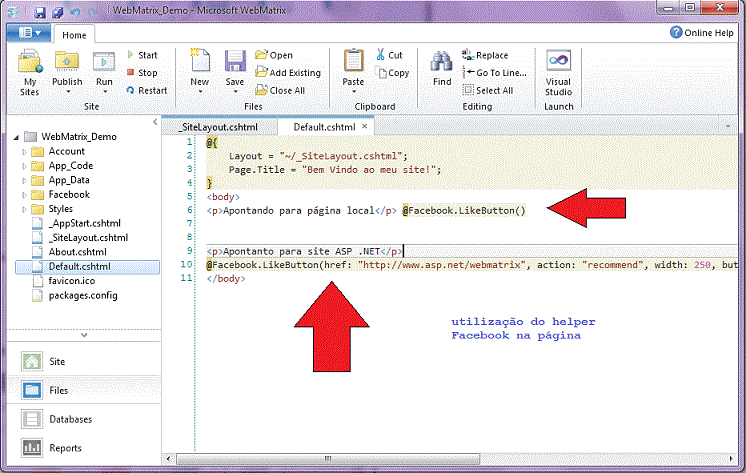Open the My Sites icon

(29, 62)
